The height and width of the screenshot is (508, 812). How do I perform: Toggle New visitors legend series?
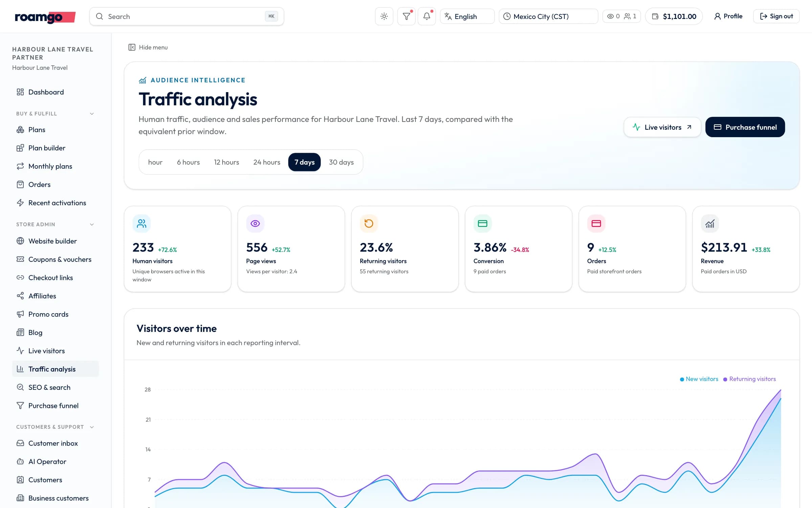(x=699, y=379)
